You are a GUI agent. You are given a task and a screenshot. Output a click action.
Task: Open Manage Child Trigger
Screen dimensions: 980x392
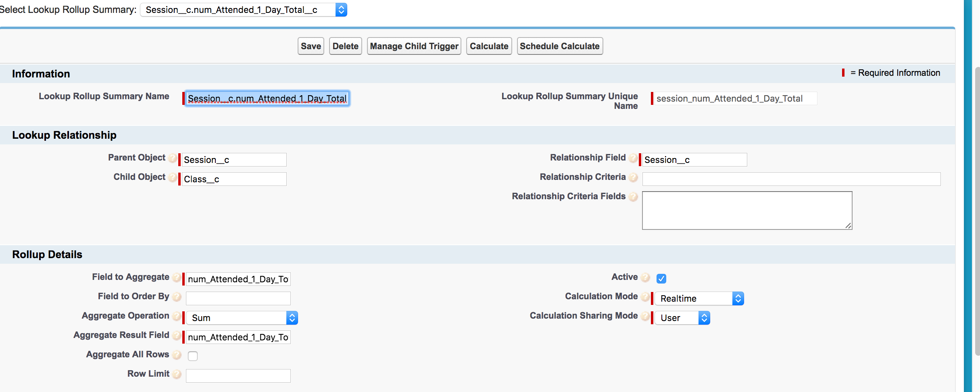[x=414, y=46]
